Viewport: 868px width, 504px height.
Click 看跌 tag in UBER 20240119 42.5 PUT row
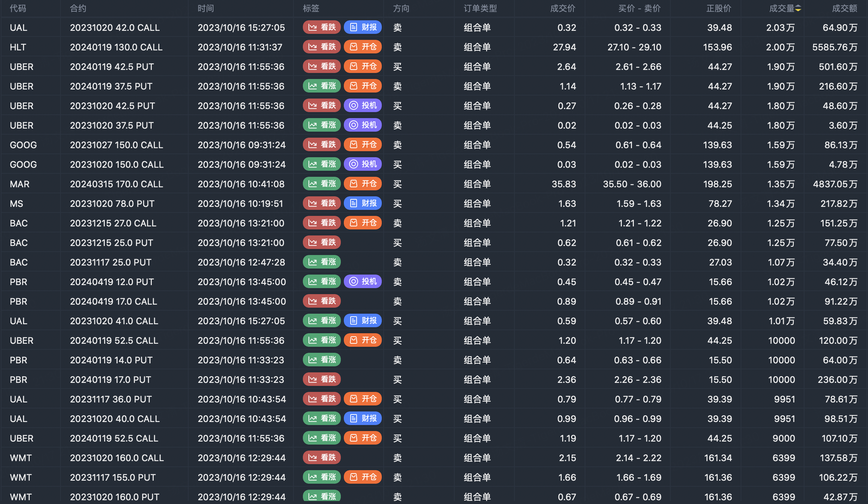pyautogui.click(x=322, y=66)
